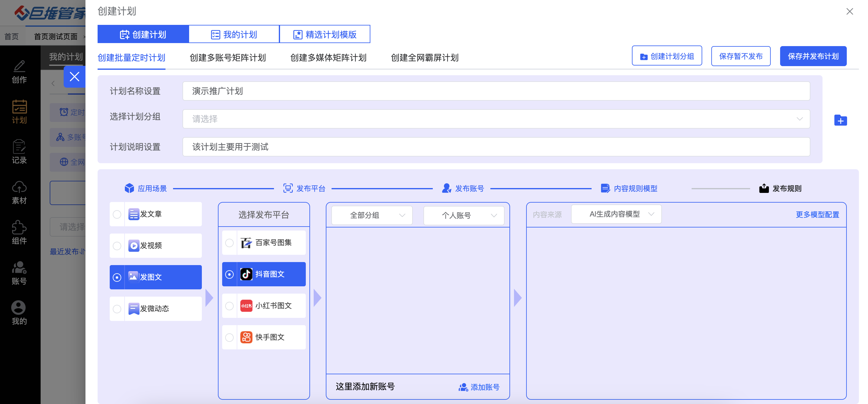Select the 发文章 radio option
Screen dimensions: 868x404
click(117, 214)
